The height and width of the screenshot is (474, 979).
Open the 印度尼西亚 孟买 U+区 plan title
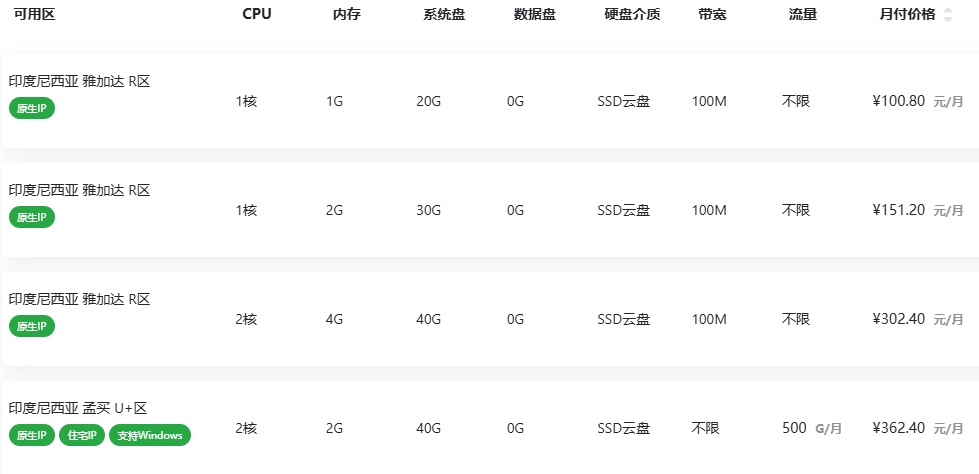[x=78, y=408]
